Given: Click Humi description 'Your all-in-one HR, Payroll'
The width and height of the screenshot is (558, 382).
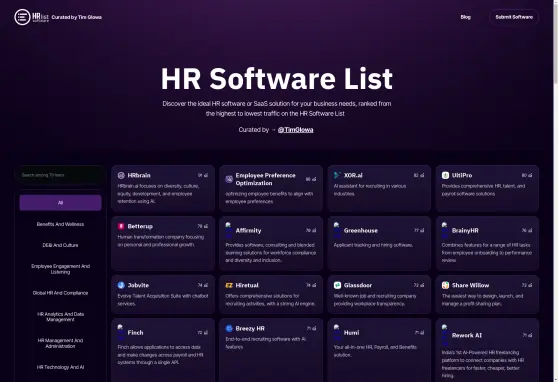Looking at the screenshot, I should pos(375,351).
